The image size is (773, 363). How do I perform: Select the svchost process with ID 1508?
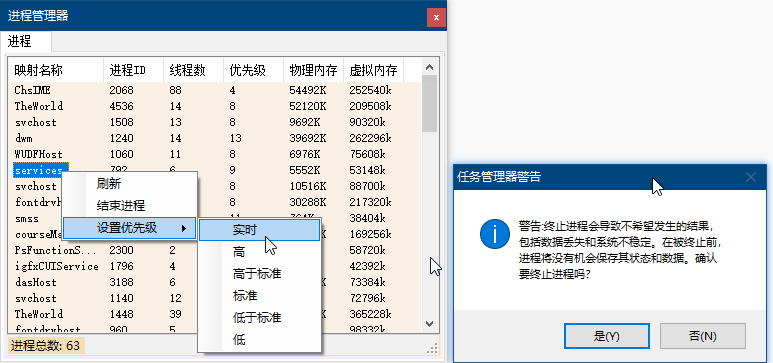click(x=214, y=122)
